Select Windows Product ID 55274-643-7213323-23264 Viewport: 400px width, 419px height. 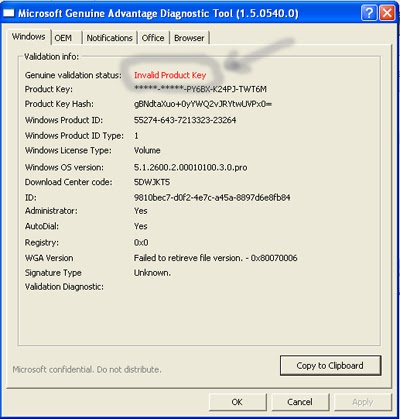(185, 120)
